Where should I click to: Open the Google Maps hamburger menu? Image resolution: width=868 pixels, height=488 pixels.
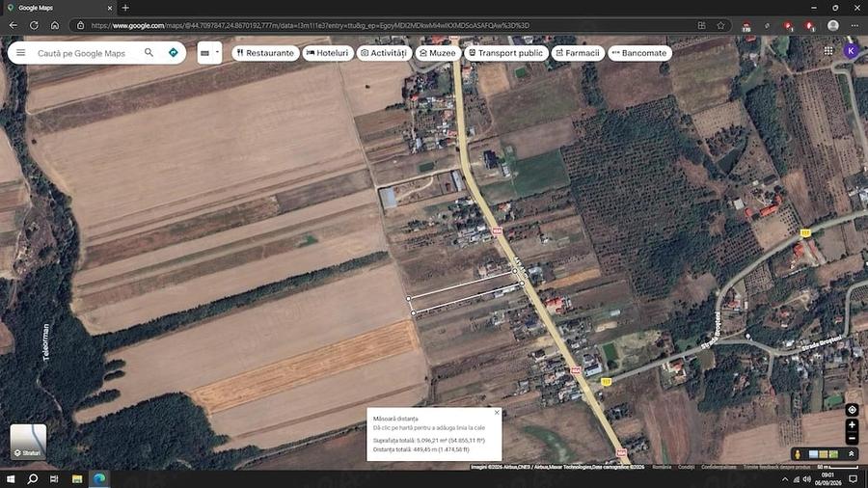[x=20, y=53]
